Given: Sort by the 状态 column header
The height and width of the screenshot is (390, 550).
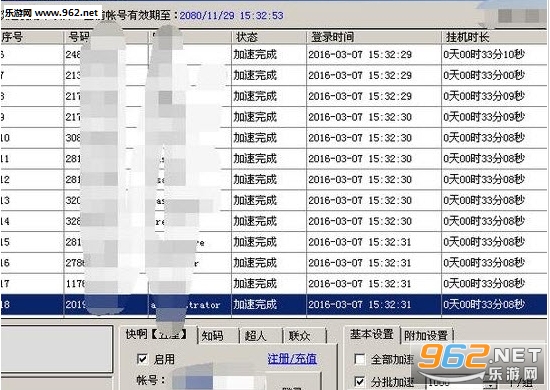Looking at the screenshot, I should (x=269, y=37).
